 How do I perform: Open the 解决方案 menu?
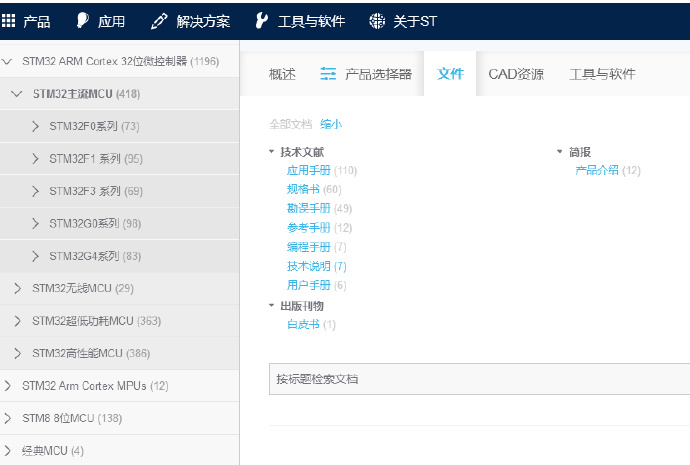point(203,21)
